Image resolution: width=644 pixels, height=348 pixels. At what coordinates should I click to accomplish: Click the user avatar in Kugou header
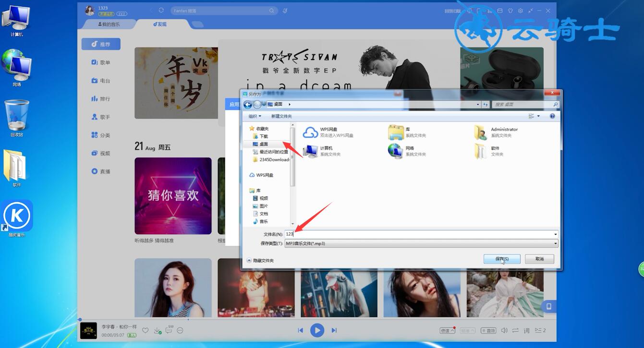pos(90,11)
